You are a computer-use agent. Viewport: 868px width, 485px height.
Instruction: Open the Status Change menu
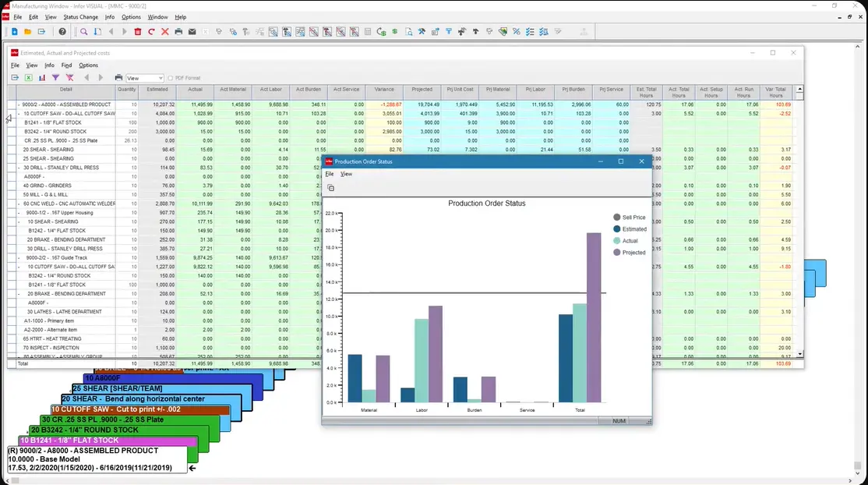click(x=80, y=17)
